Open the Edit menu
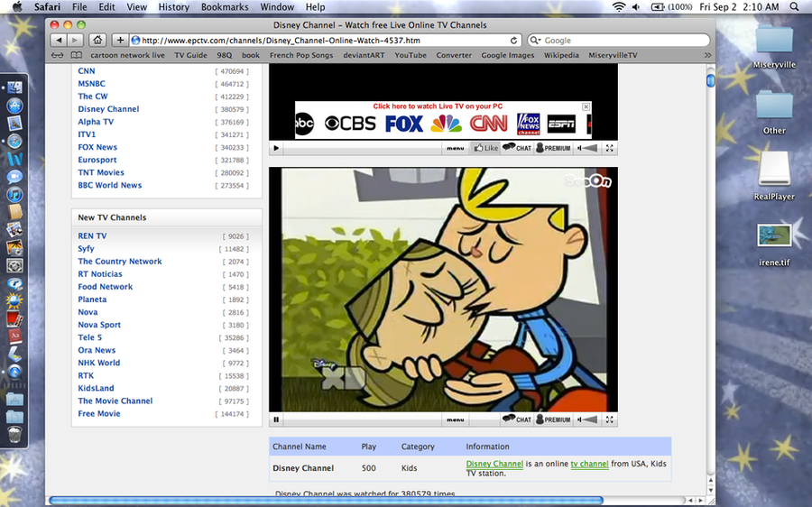Viewport: 812px width, 507px height. 106,7
